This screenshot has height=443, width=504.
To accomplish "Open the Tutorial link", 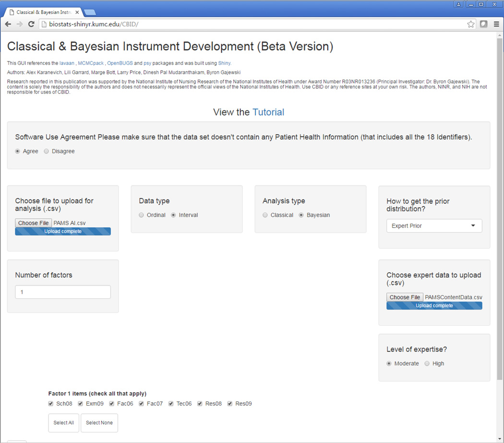I will [x=268, y=112].
